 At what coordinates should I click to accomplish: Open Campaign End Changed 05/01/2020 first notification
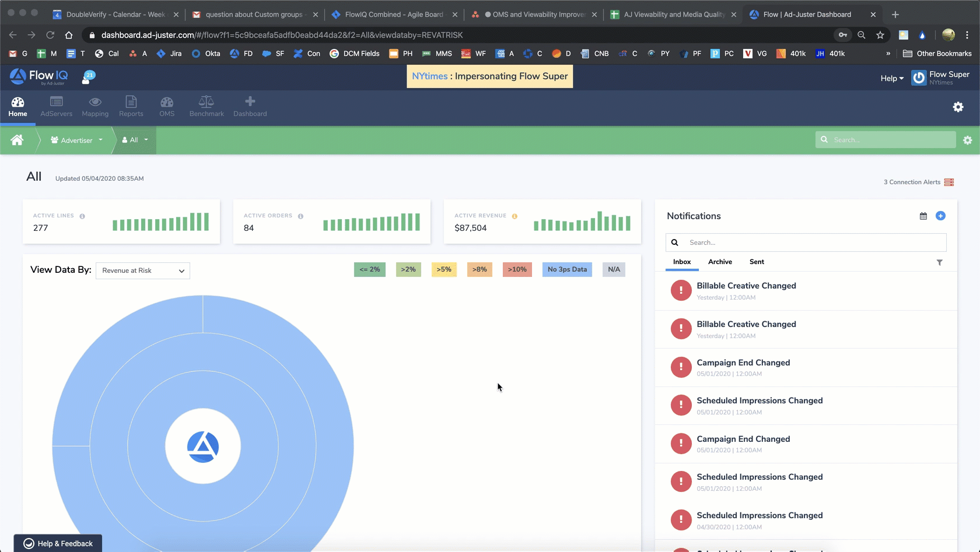click(x=806, y=368)
